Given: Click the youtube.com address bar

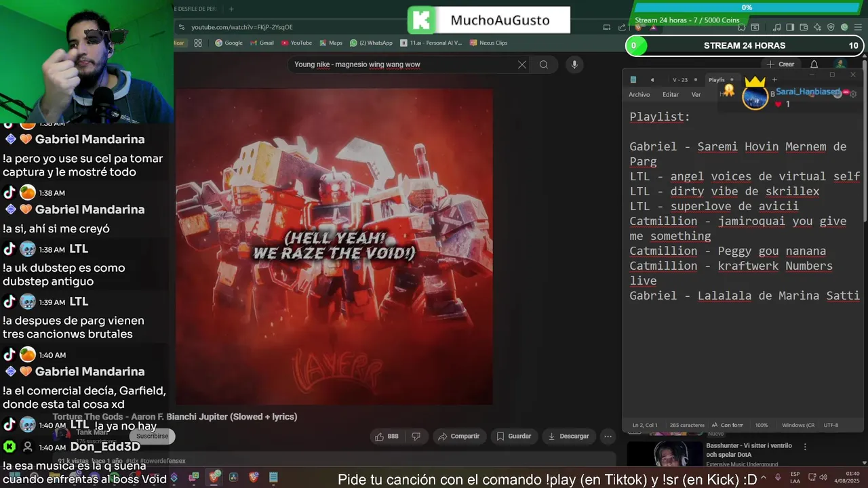Looking at the screenshot, I should pyautogui.click(x=242, y=27).
